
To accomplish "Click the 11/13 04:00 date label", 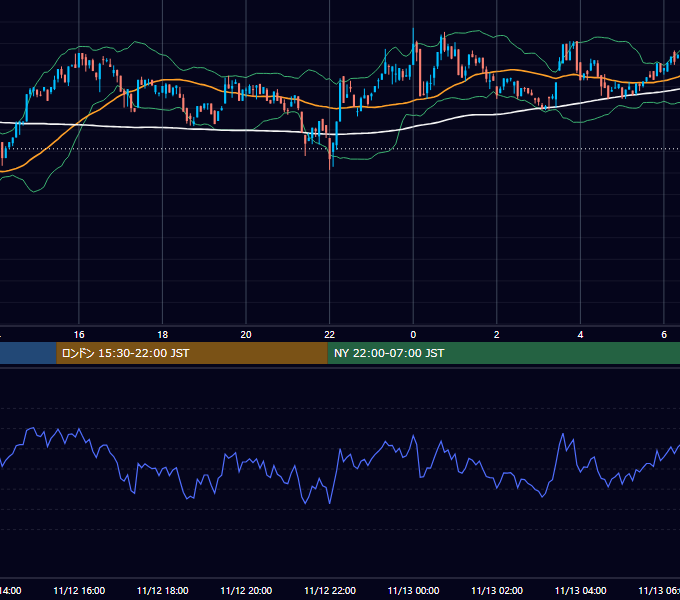I will (581, 590).
